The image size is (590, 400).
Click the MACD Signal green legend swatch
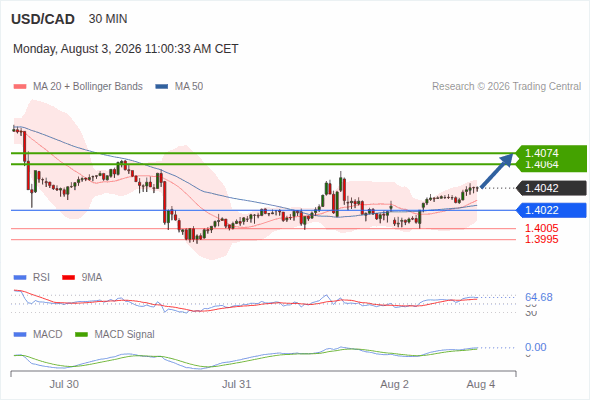tap(81, 335)
